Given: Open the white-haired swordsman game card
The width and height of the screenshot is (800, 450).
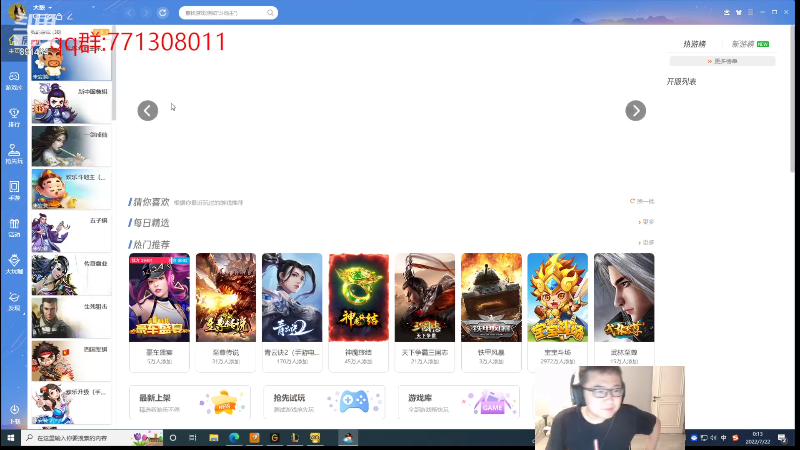Looking at the screenshot, I should click(624, 312).
